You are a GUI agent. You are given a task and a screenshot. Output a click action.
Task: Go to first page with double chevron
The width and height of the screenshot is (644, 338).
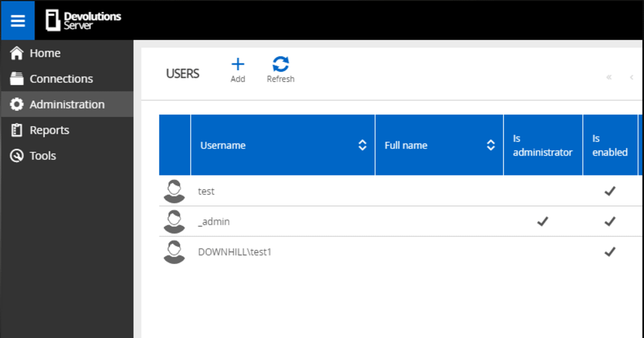(609, 77)
